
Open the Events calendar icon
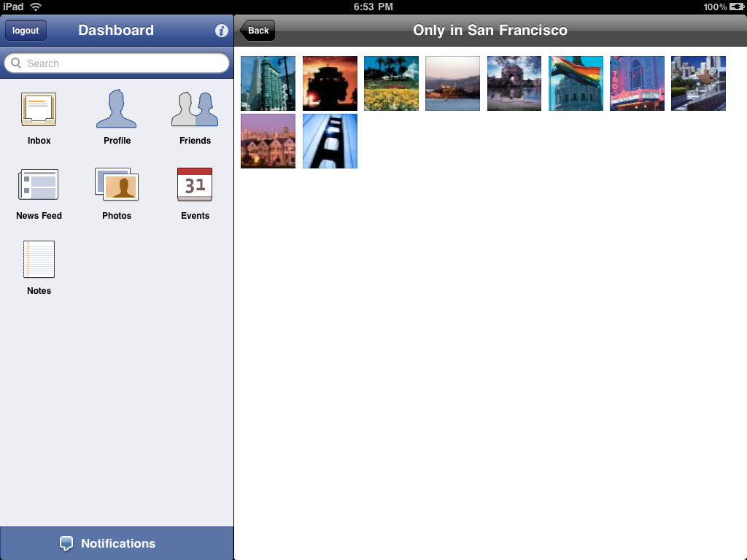(x=195, y=184)
